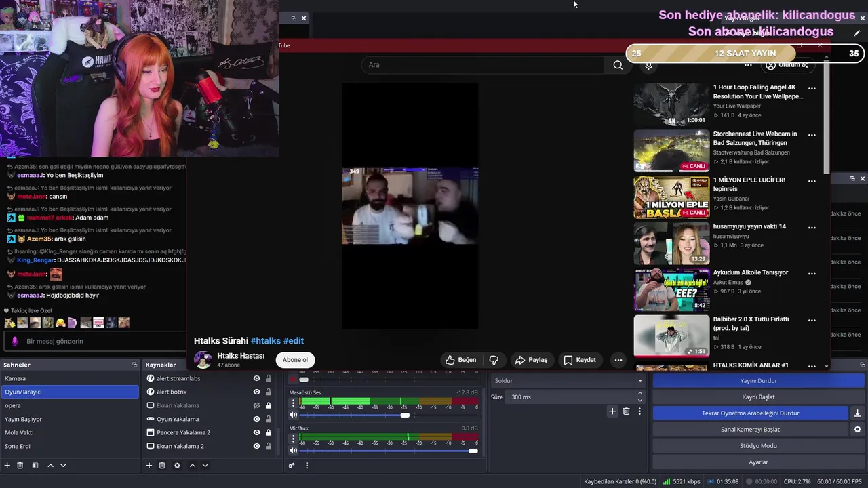Decrease Süre duration with down arrow
Viewport: 868px width, 488px height.
(x=640, y=400)
